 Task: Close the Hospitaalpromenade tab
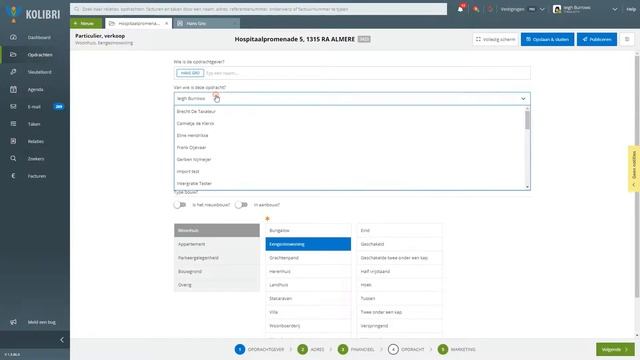tap(167, 24)
